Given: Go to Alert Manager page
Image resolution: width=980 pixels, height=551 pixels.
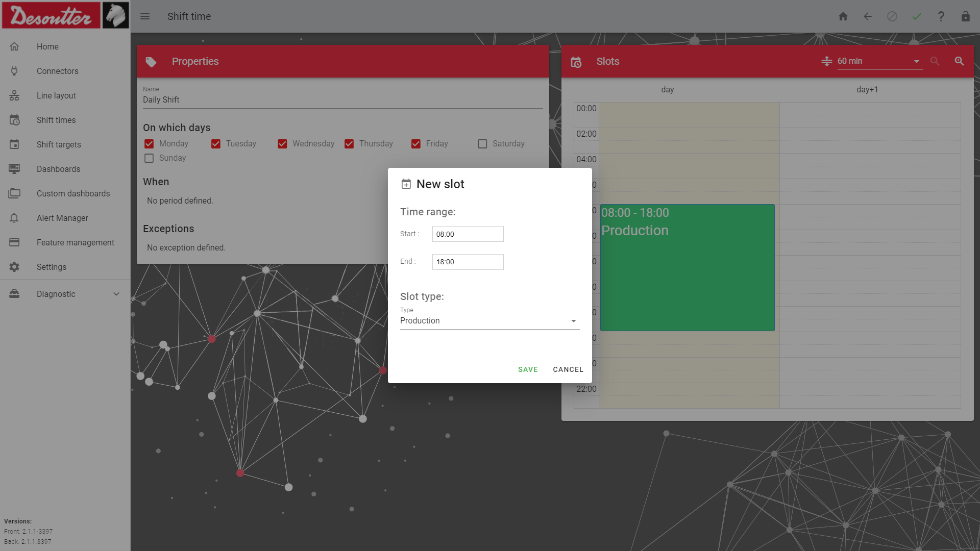Looking at the screenshot, I should click(x=62, y=218).
